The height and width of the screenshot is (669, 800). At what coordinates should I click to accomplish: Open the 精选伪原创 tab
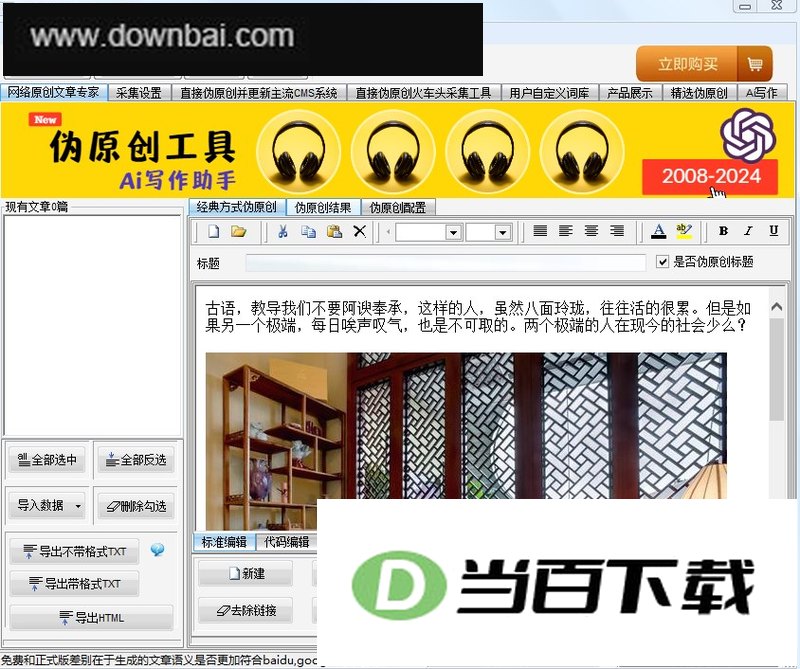click(699, 93)
